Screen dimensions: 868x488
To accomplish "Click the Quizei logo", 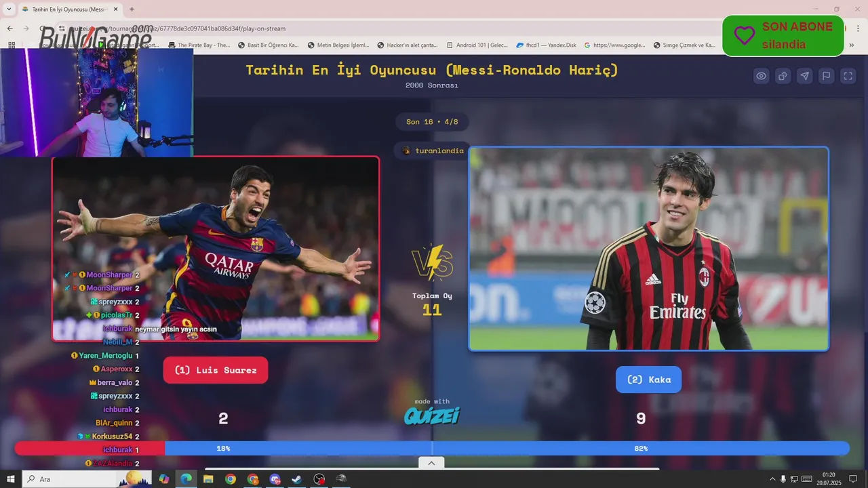I will click(x=432, y=415).
